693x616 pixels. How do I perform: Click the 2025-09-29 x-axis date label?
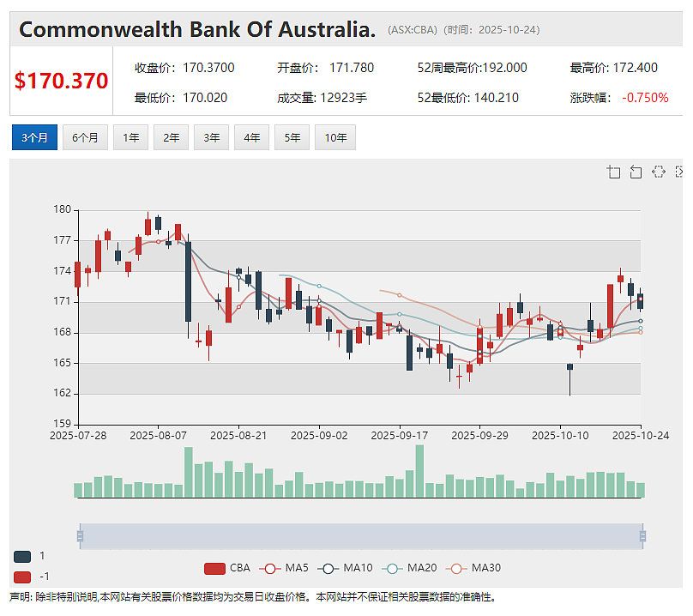pyautogui.click(x=480, y=436)
